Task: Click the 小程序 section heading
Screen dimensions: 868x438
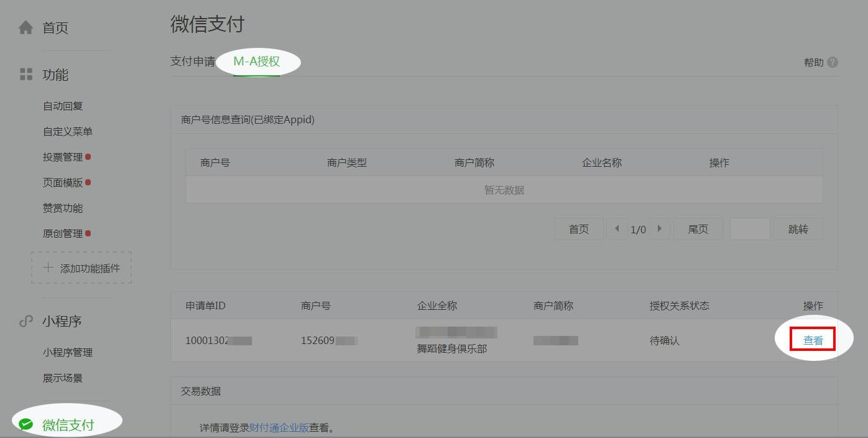Action: click(x=62, y=321)
